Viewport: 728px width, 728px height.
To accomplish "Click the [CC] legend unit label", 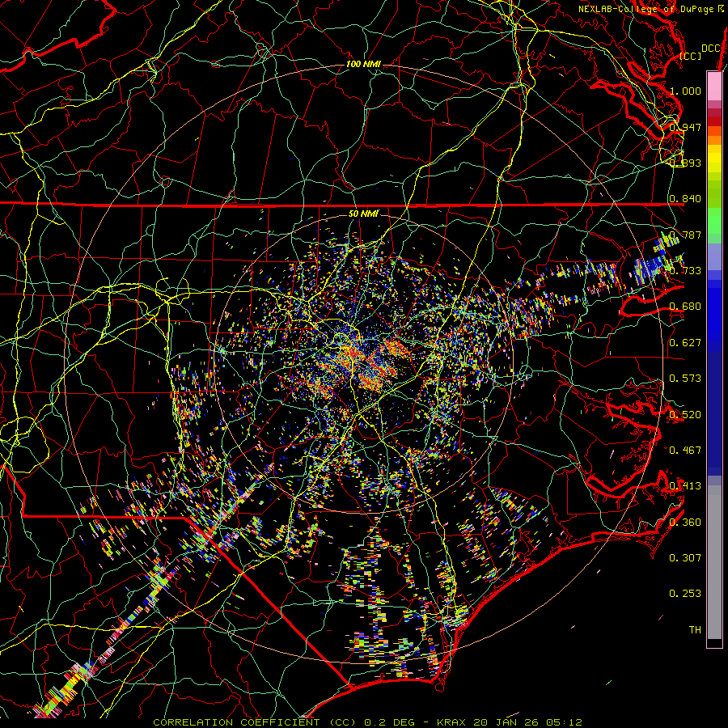I will point(691,56).
